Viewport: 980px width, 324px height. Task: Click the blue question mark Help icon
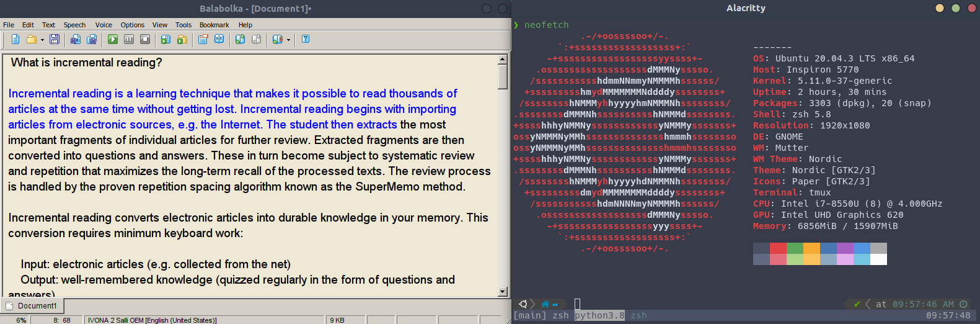306,39
